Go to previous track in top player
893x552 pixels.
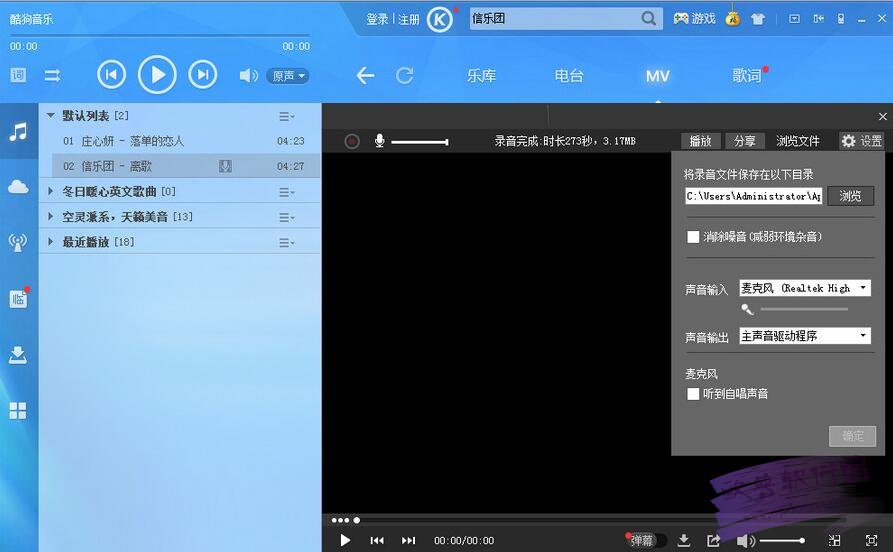[x=111, y=75]
